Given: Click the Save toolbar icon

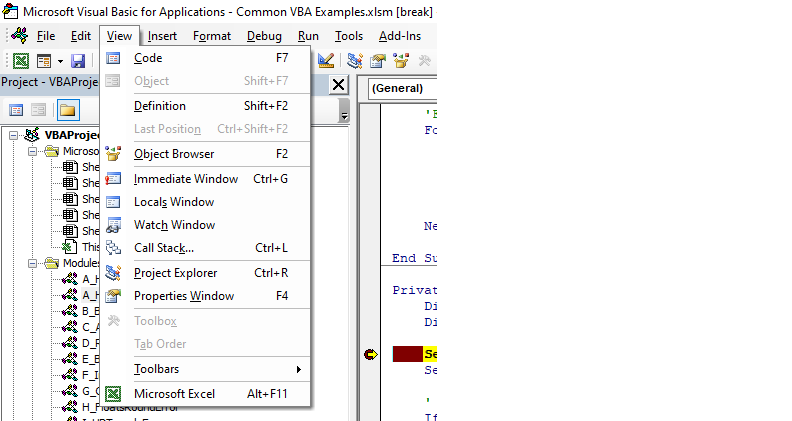Looking at the screenshot, I should (x=78, y=61).
